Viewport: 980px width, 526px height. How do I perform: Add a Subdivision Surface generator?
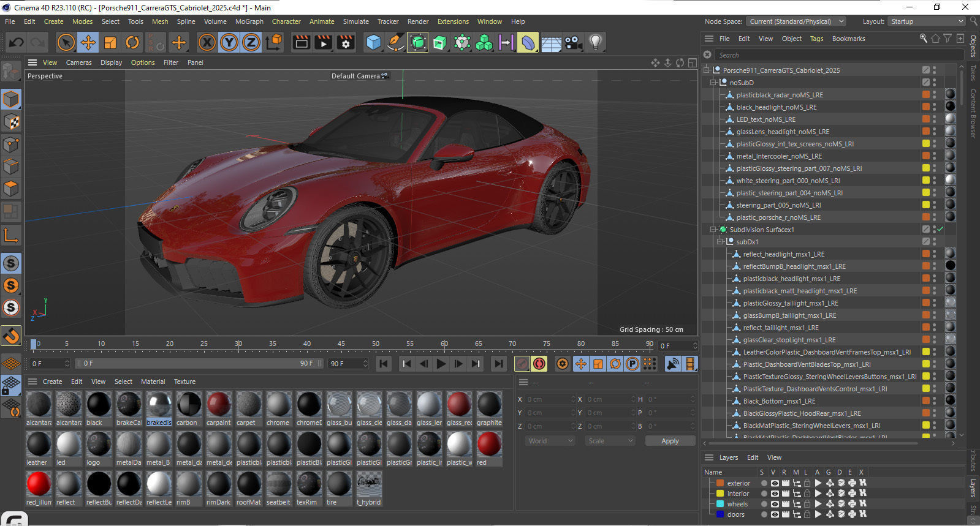[x=418, y=42]
